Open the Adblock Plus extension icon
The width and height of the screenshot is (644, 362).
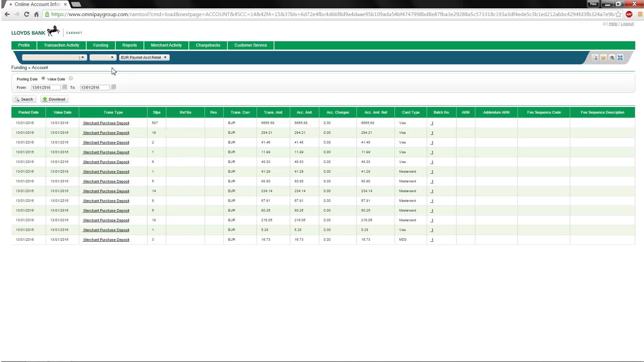pyautogui.click(x=629, y=14)
